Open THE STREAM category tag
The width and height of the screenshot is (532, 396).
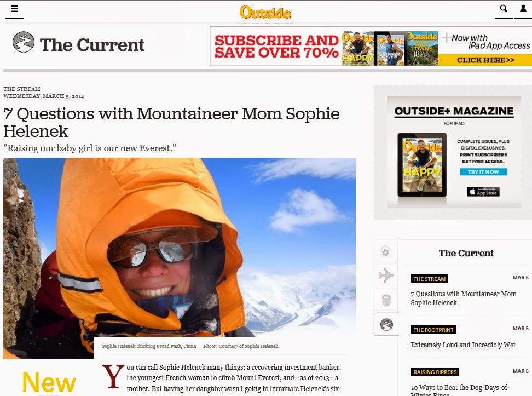[x=429, y=279]
